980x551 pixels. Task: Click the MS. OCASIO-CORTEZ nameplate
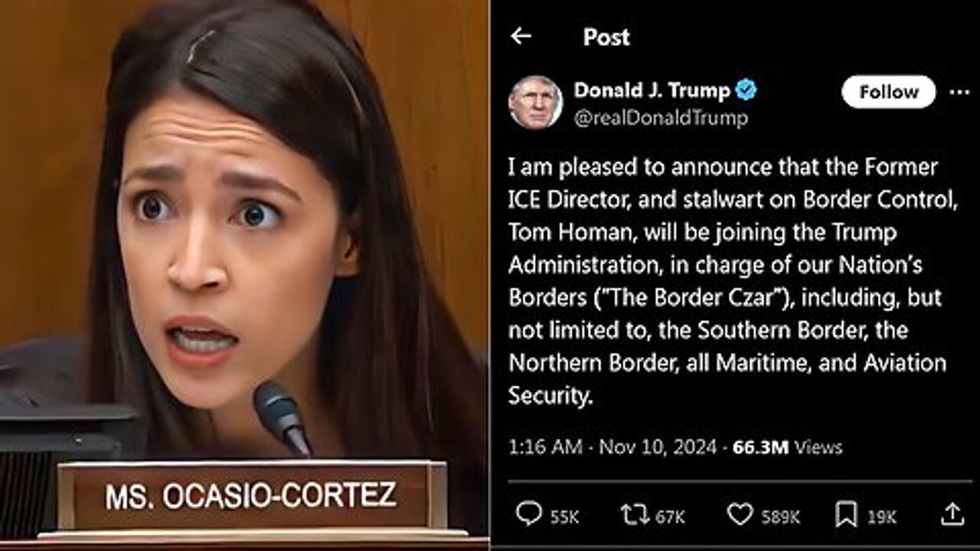pyautogui.click(x=252, y=496)
